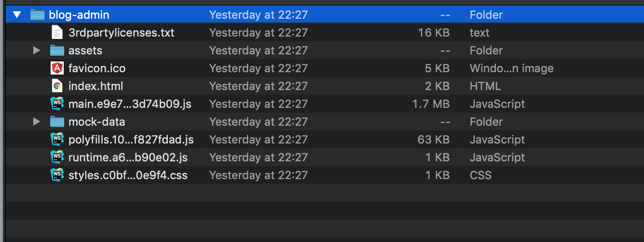Viewport: 644px width, 242px height.
Task: Click the text file icon of 3rdpartylicenses.txt
Action: tap(57, 33)
